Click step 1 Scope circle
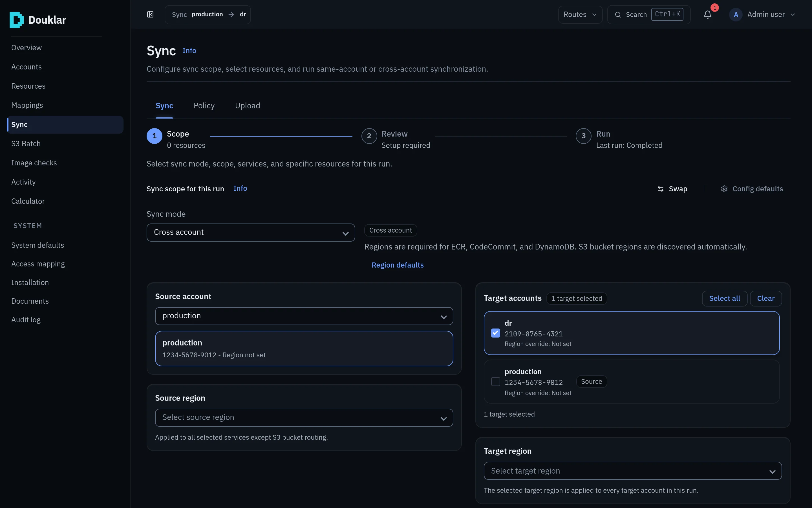This screenshot has width=812, height=508. click(154, 136)
